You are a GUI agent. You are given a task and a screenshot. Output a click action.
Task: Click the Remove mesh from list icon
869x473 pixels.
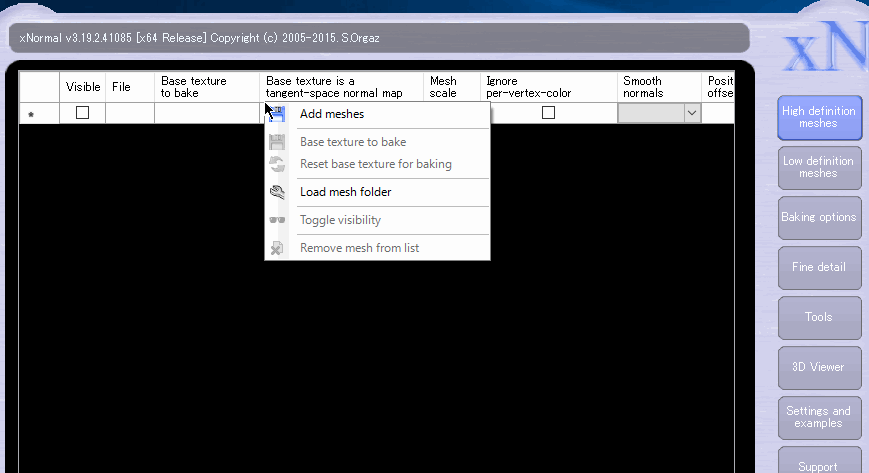(277, 248)
